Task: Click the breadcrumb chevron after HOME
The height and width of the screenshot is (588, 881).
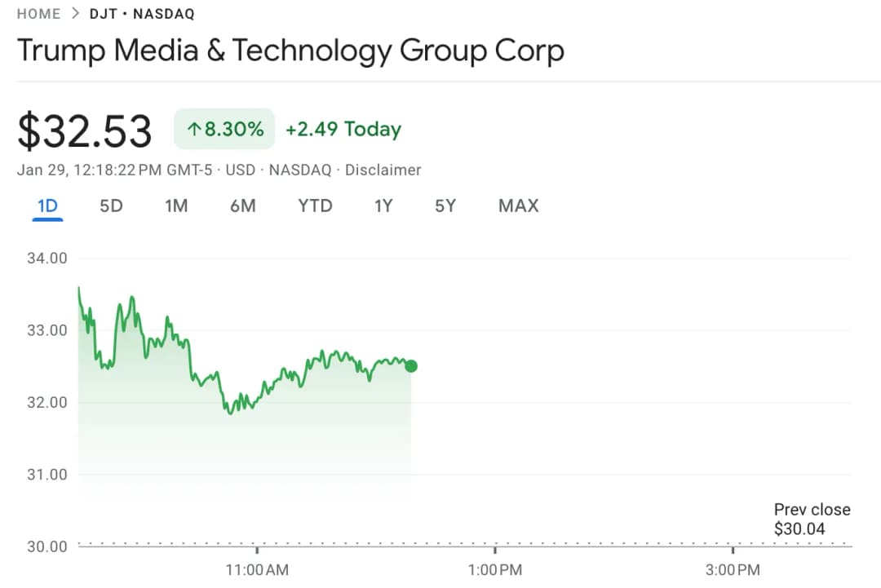Action: click(x=75, y=14)
